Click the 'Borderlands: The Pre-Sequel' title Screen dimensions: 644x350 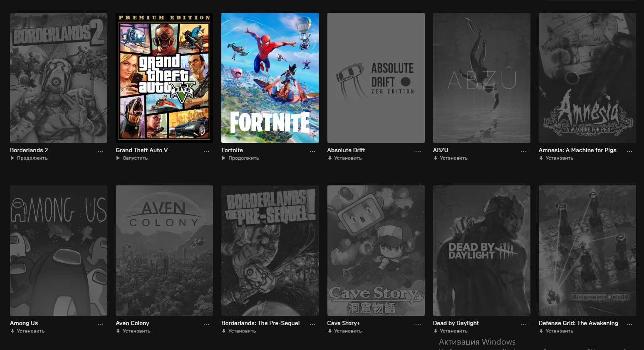click(260, 323)
